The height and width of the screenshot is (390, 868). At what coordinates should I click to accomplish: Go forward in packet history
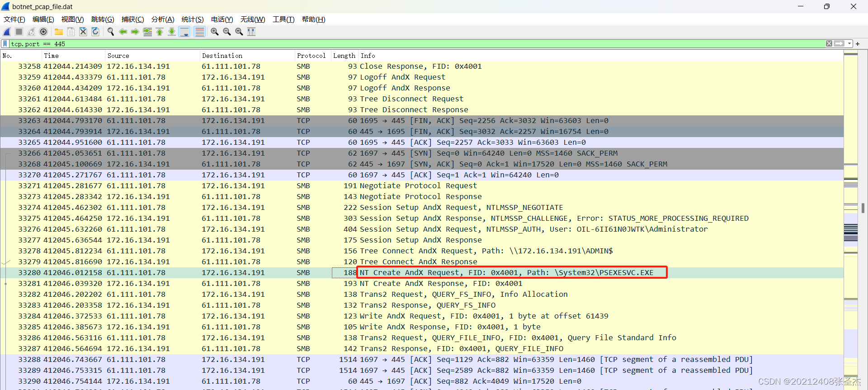[x=135, y=32]
